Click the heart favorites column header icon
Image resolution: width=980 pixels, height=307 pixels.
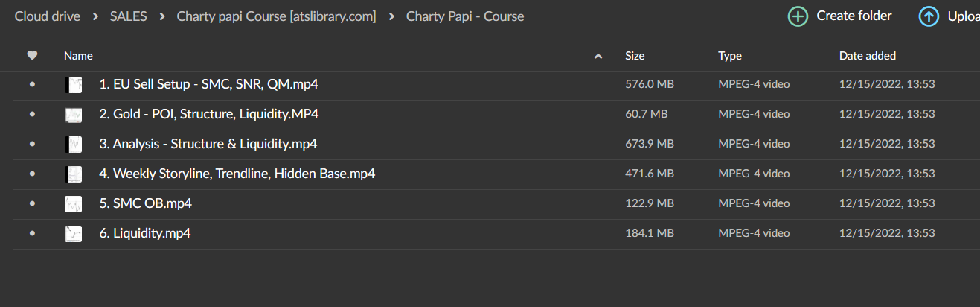click(x=32, y=55)
